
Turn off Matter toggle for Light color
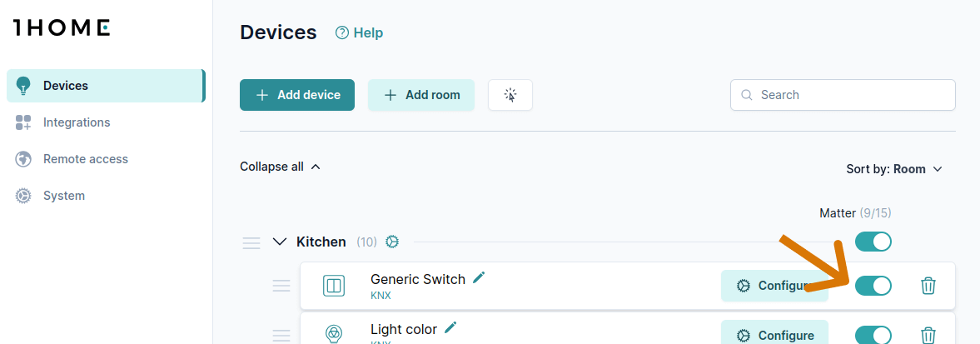pyautogui.click(x=873, y=335)
